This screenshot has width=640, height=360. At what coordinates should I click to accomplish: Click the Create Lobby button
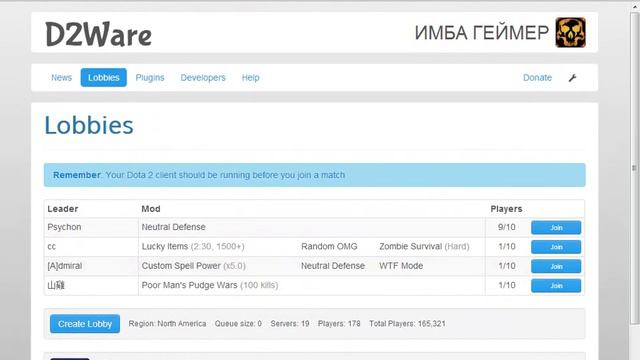[x=85, y=324]
